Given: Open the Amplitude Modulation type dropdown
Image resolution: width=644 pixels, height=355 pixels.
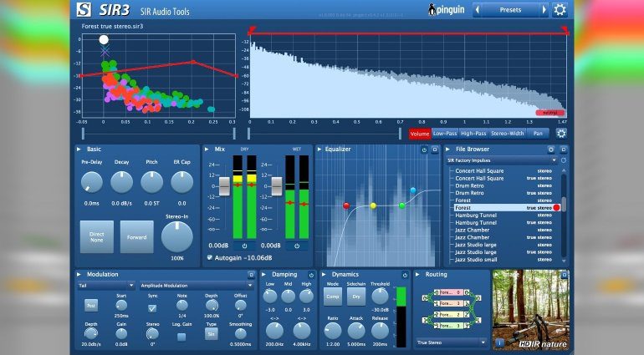Looking at the screenshot, I should pyautogui.click(x=194, y=285).
